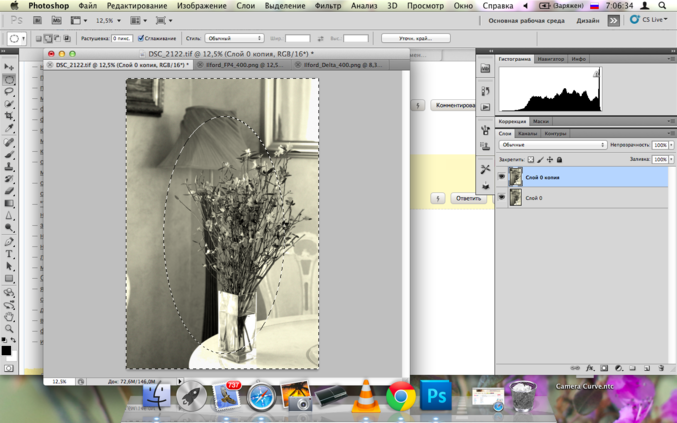Click the foreground color swatch

(x=6, y=350)
